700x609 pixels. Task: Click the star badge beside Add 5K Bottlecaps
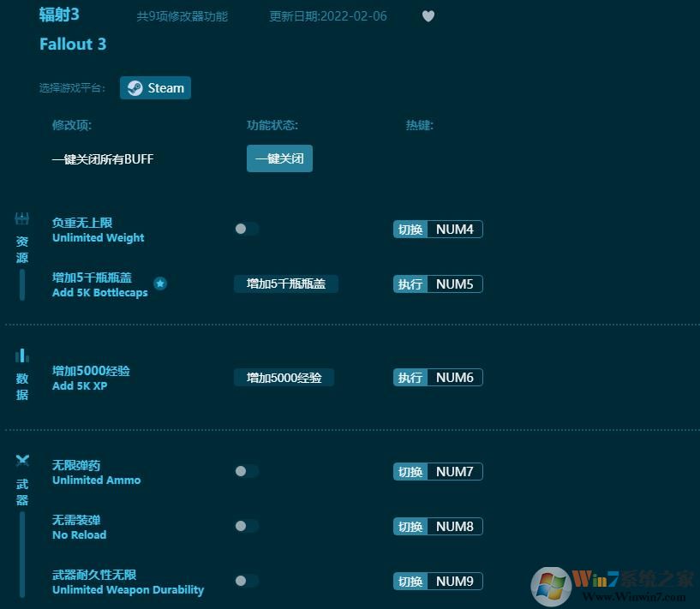pyautogui.click(x=160, y=284)
